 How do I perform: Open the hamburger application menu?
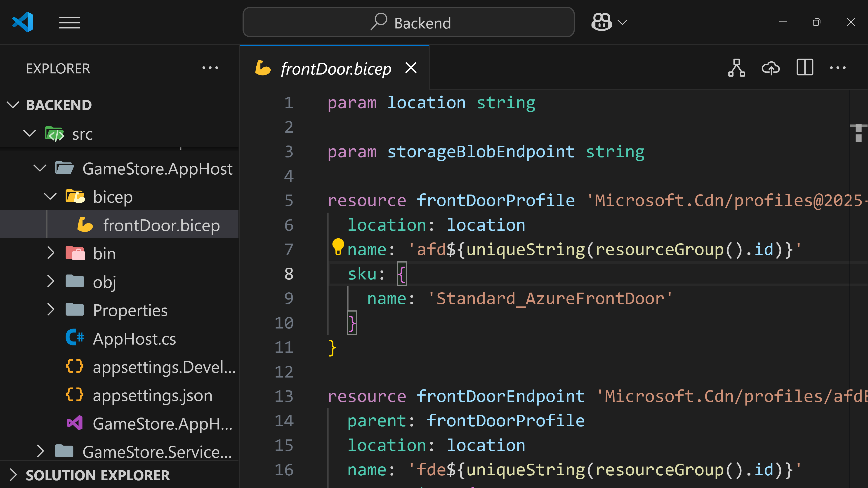pyautogui.click(x=69, y=23)
